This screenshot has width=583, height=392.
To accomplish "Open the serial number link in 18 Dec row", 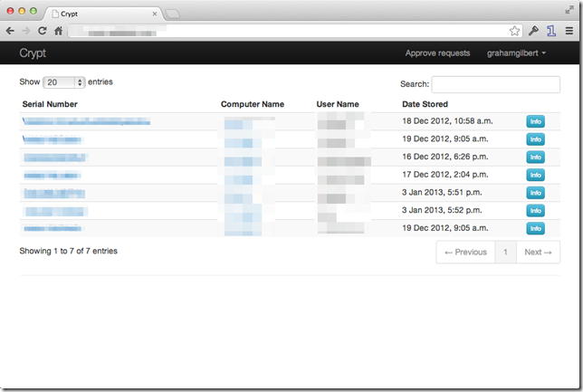I will (x=86, y=121).
